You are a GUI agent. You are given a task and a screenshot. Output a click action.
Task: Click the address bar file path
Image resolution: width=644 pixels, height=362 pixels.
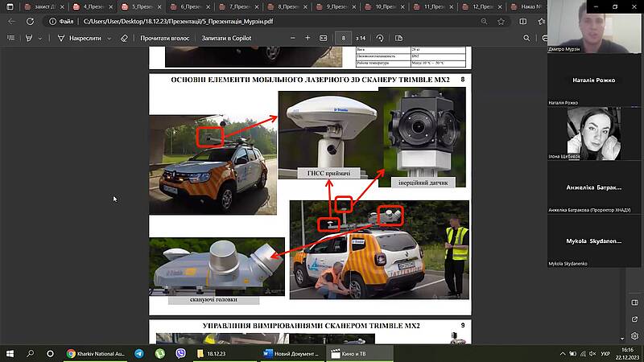[x=178, y=22]
